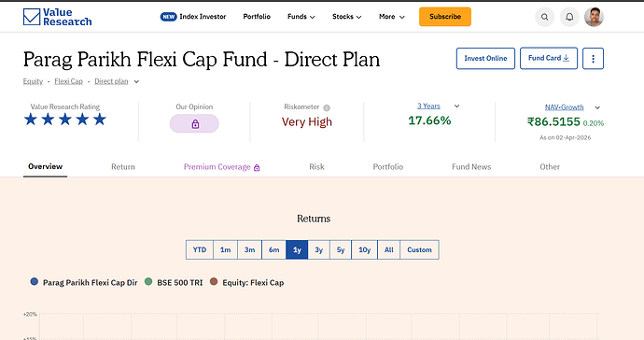Select 3m returns range
Viewport: 644px width, 340px height.
point(250,250)
